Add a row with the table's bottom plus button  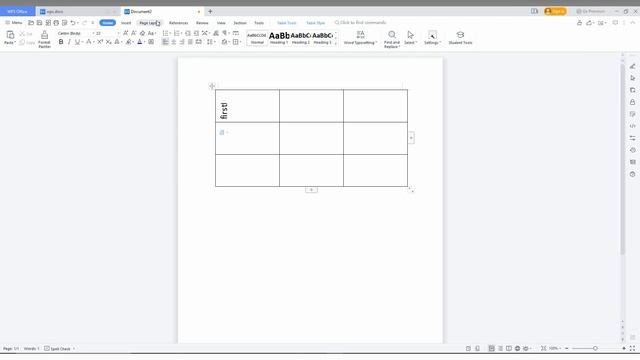click(311, 190)
